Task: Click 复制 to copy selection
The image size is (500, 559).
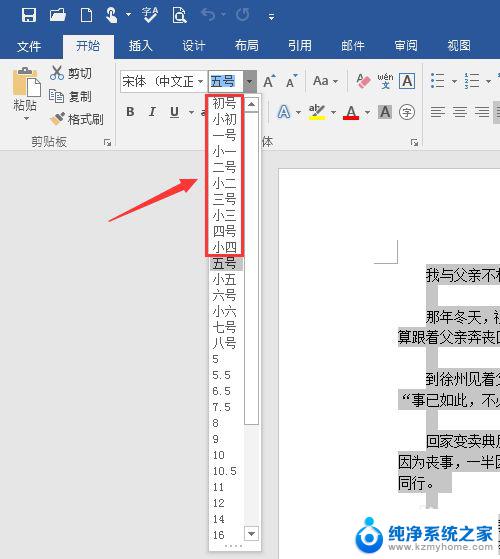Action: point(70,96)
